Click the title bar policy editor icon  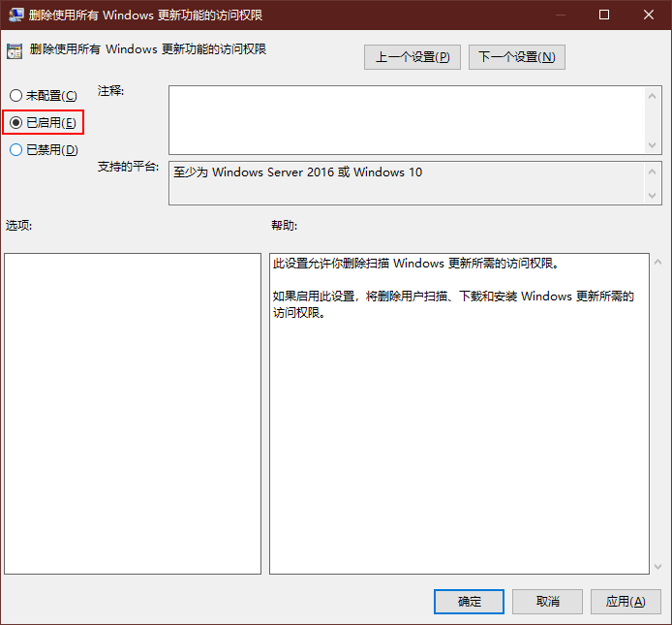[15, 15]
